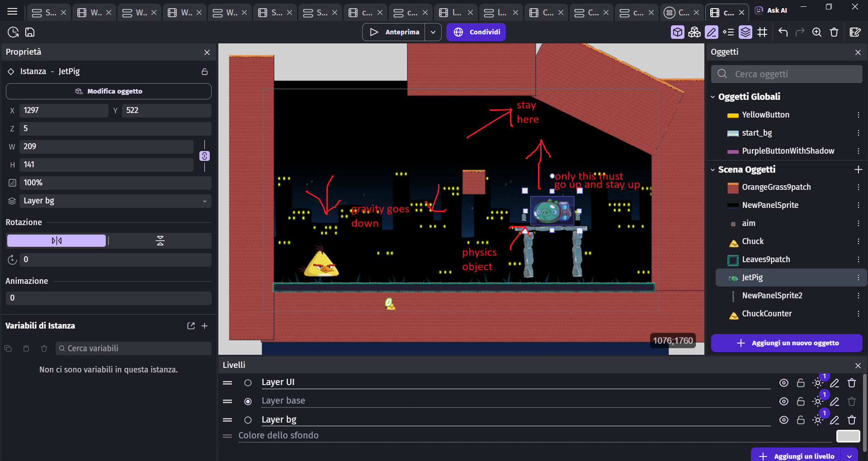Viewport: 868px width, 461px height.
Task: Click the Ask AI icon
Action: [759, 10]
